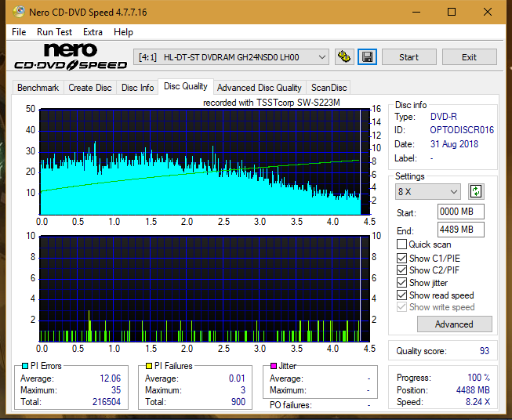Switch to the ScanDisc tab
Screen dimensions: 512x420
329,88
